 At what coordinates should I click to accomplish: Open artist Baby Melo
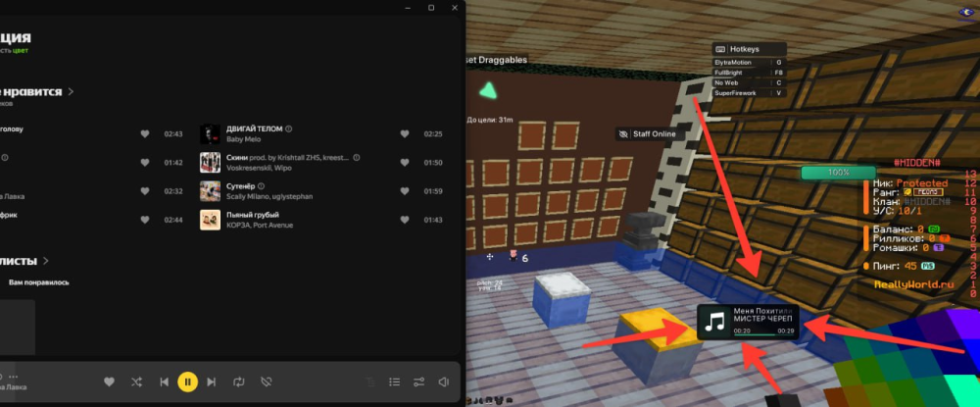click(243, 139)
